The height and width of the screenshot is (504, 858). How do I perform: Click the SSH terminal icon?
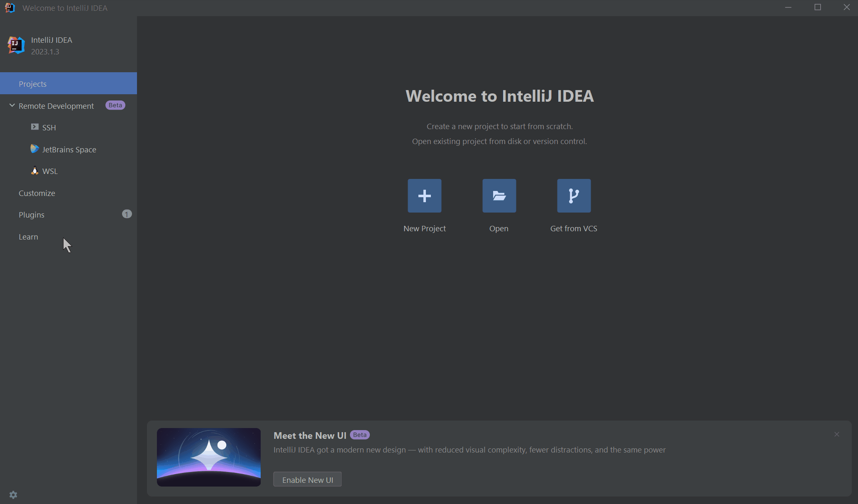click(35, 127)
